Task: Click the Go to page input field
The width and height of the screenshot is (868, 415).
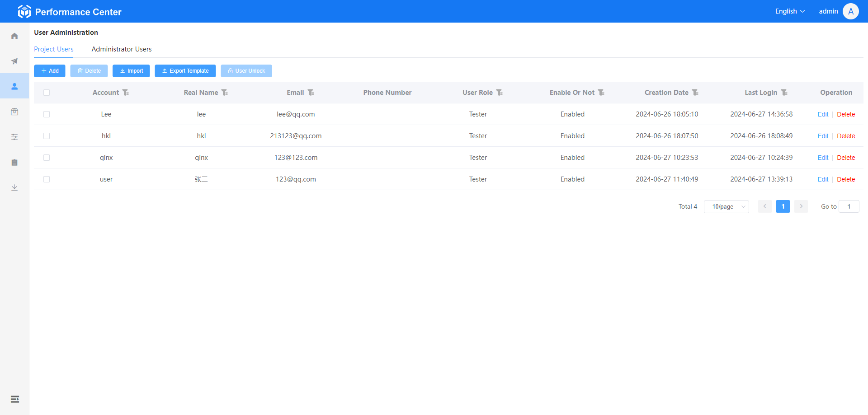Action: pyautogui.click(x=849, y=207)
